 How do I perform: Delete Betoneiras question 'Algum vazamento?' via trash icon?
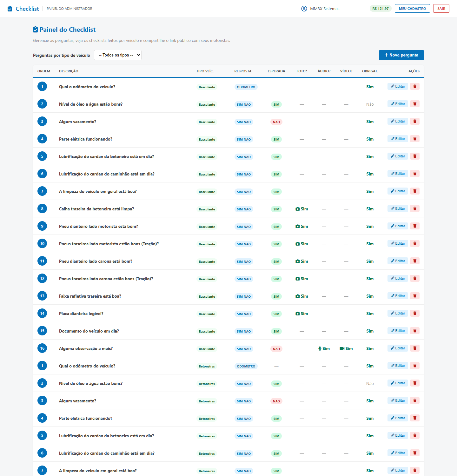tap(415, 400)
